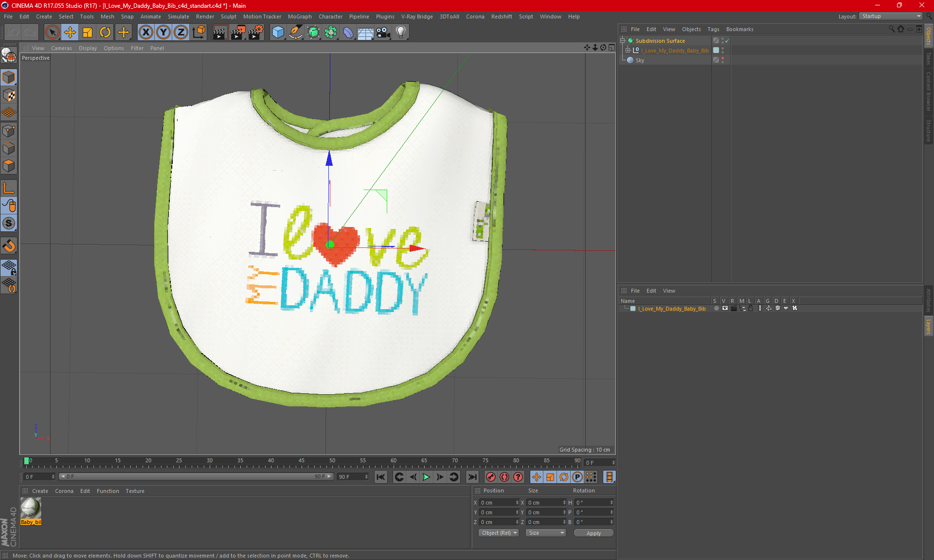Image resolution: width=934 pixels, height=560 pixels.
Task: Expand I_Love_My_Daddy_Baby_Bib object node
Action: [628, 50]
